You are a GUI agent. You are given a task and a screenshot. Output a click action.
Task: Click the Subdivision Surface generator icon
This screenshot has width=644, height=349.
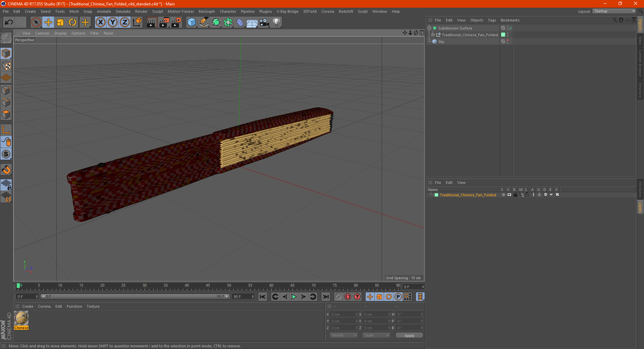(x=216, y=22)
